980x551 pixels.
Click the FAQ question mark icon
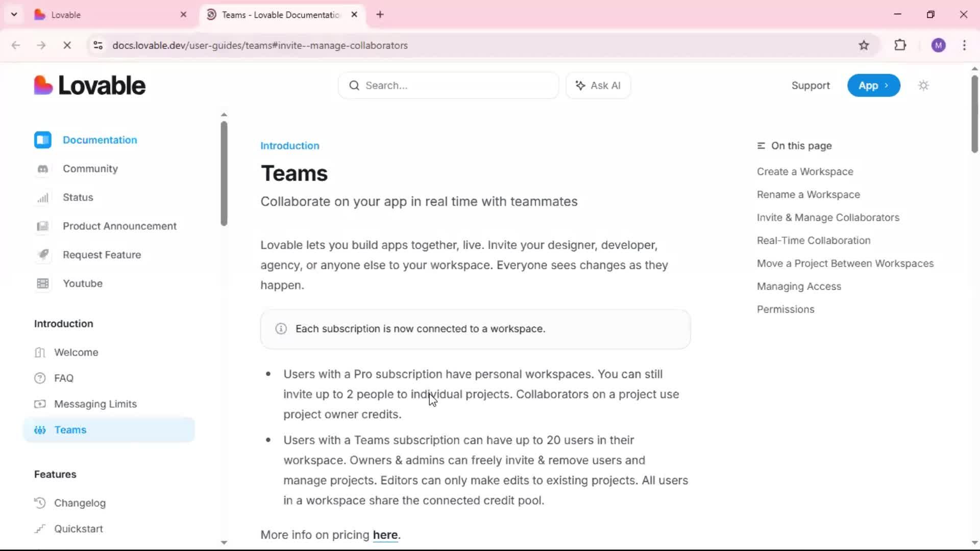[x=40, y=378]
